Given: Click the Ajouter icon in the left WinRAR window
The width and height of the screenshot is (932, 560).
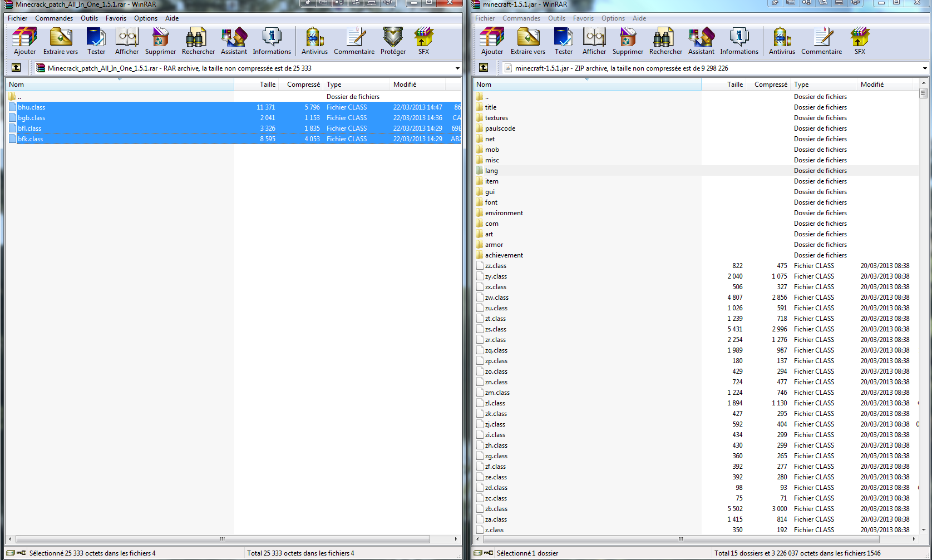Looking at the screenshot, I should [24, 41].
